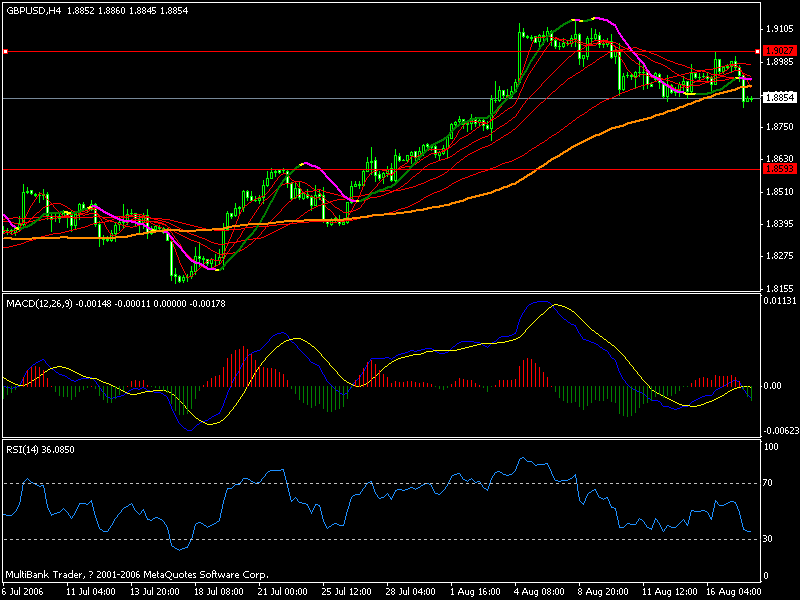Click the RSI(14) 36.0850 indicator label
Screen dimensions: 800x600
pos(40,449)
